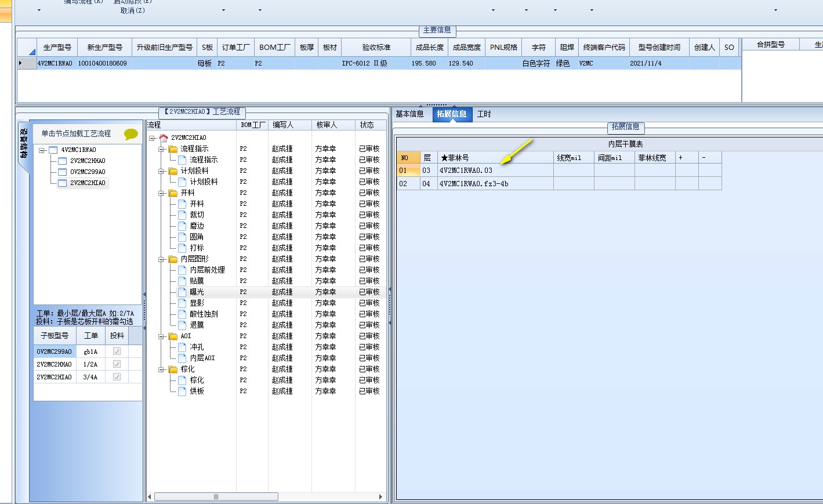Click the document icon for 内层AOI

pos(182,358)
